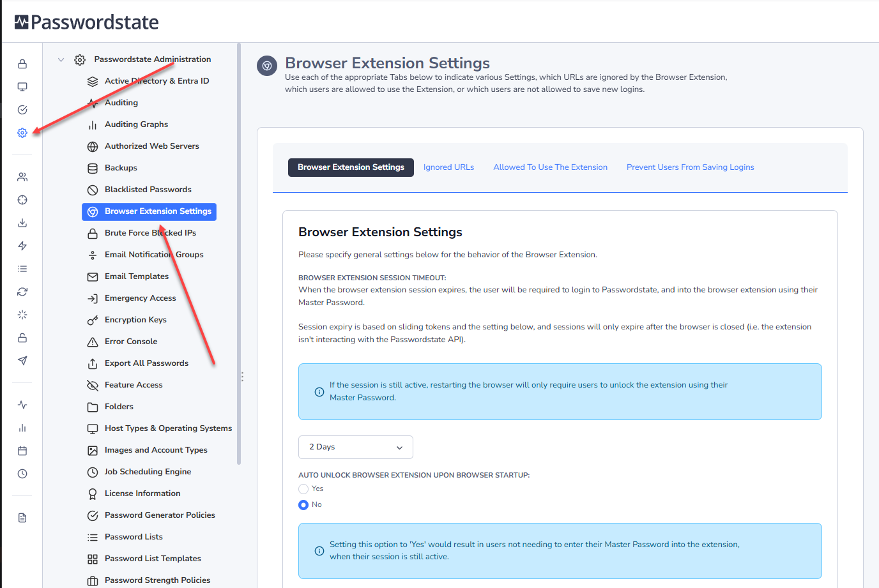Select Browser Extension Settings in the tree
This screenshot has height=588, width=879.
[149, 211]
